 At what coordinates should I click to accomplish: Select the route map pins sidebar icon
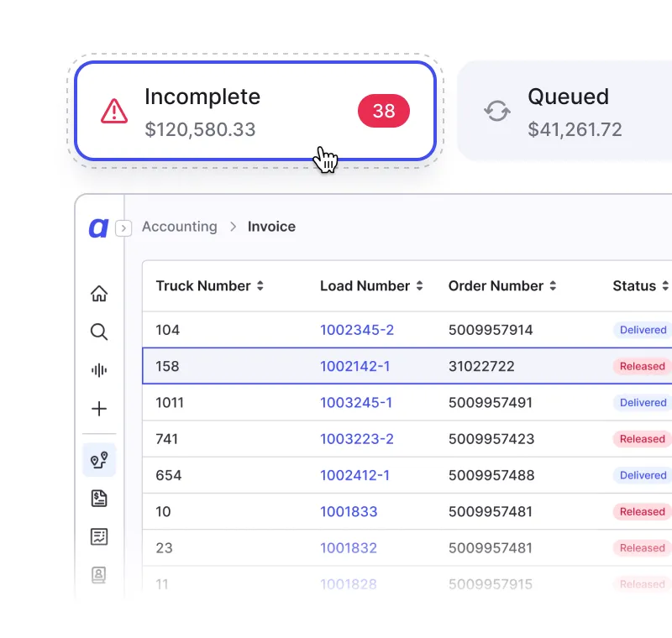99,460
